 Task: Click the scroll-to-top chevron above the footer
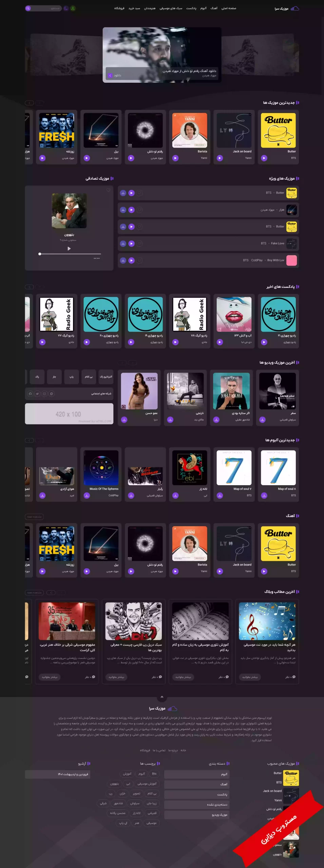162,697
